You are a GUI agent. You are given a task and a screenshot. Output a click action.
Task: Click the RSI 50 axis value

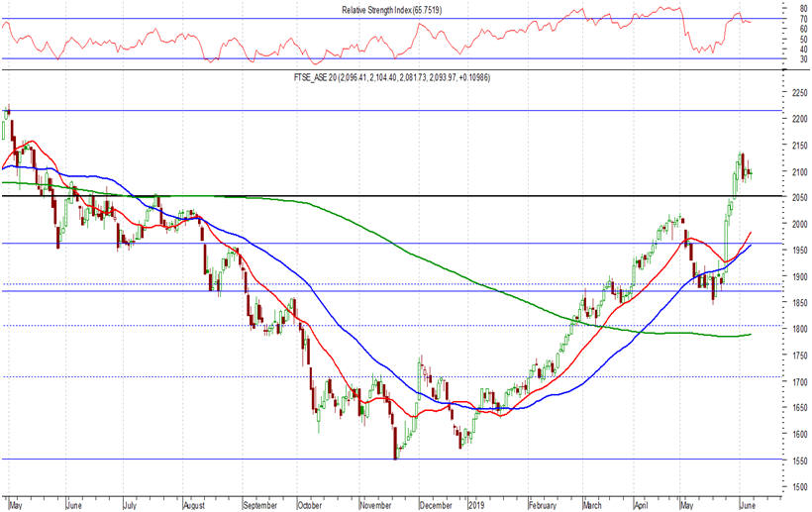(803, 39)
